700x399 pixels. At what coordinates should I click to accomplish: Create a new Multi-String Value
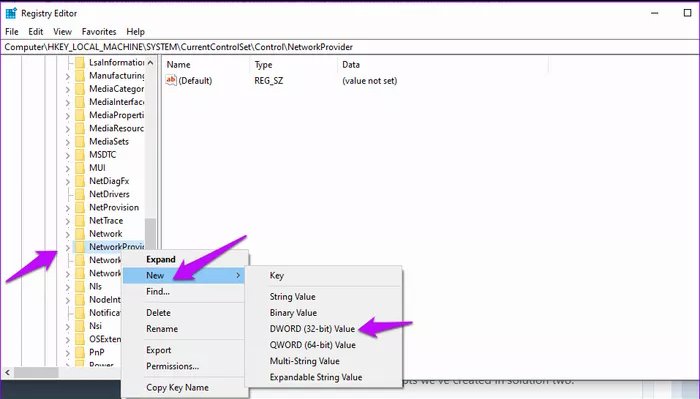tap(324, 361)
